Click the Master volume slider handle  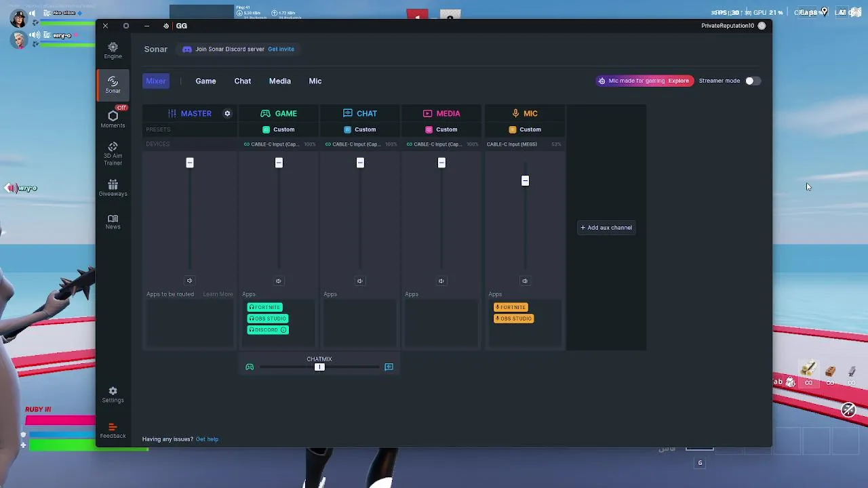click(190, 163)
